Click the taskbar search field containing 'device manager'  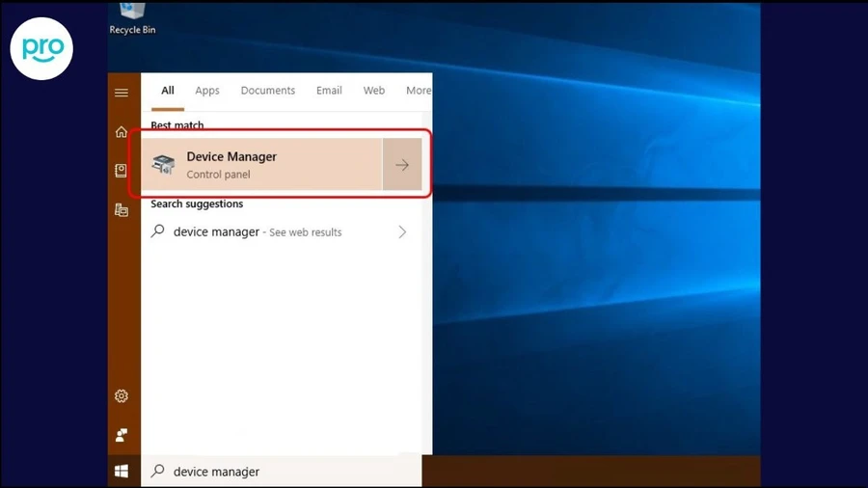282,472
